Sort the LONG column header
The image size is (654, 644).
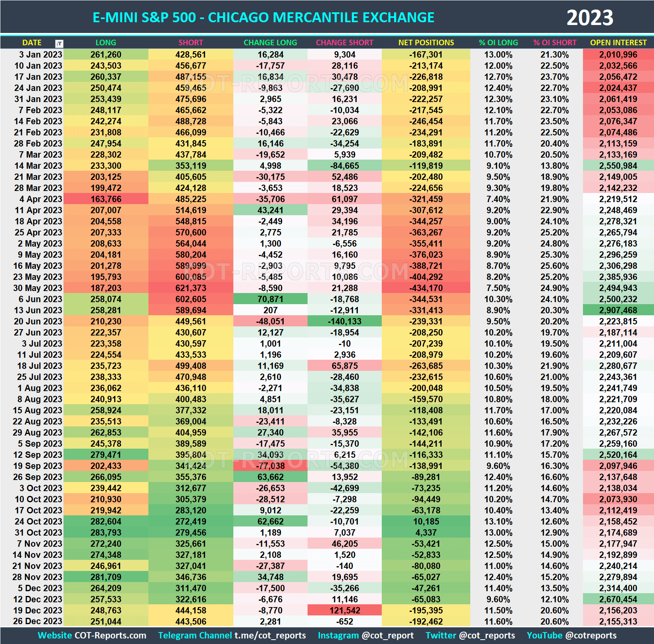click(106, 42)
